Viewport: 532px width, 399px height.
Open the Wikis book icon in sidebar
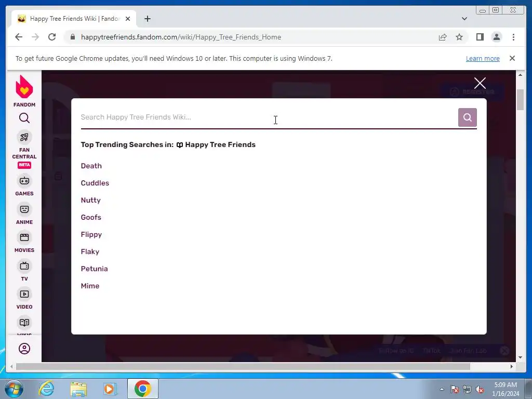pos(24,323)
